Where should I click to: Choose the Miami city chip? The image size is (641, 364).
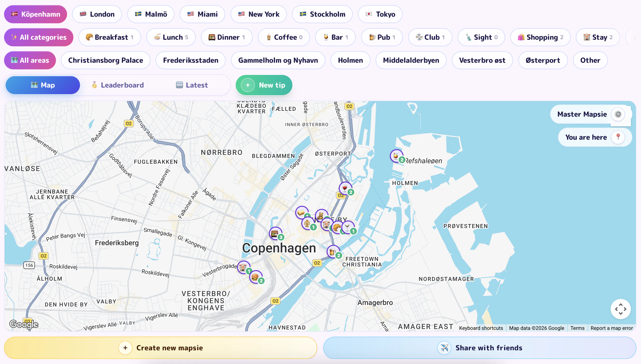(x=202, y=14)
